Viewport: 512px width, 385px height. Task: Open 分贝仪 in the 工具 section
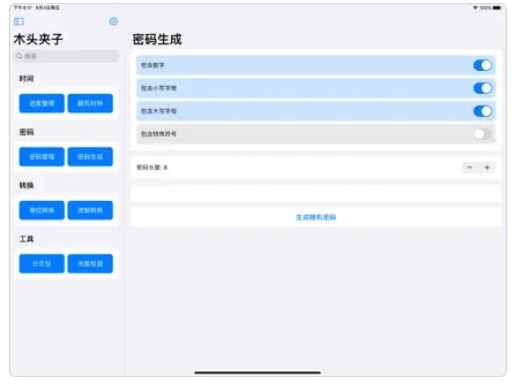pyautogui.click(x=42, y=264)
